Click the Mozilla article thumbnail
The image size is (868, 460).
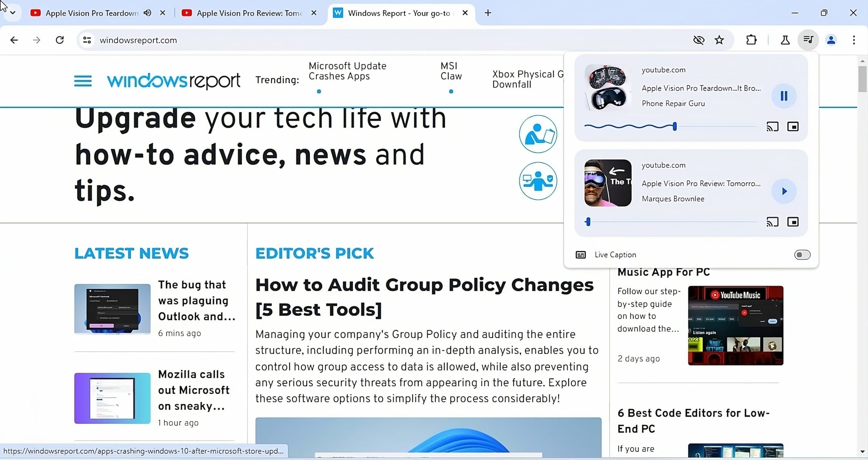coord(112,398)
